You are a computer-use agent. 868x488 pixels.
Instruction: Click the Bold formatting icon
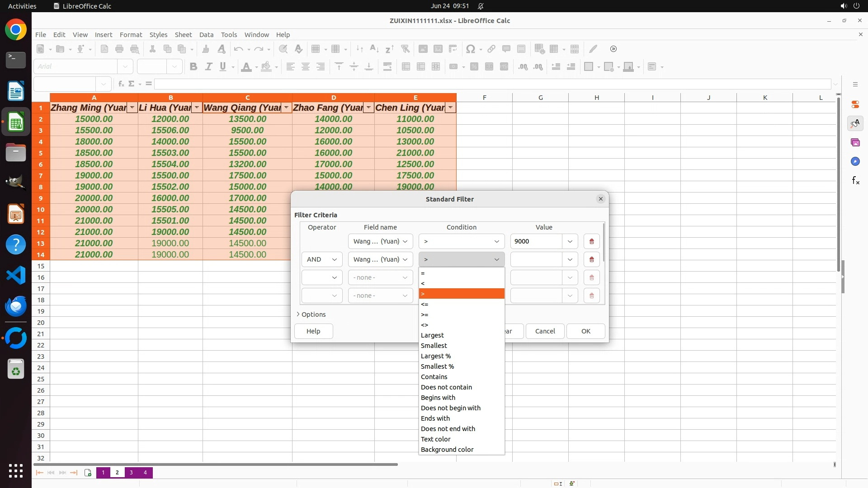(193, 67)
